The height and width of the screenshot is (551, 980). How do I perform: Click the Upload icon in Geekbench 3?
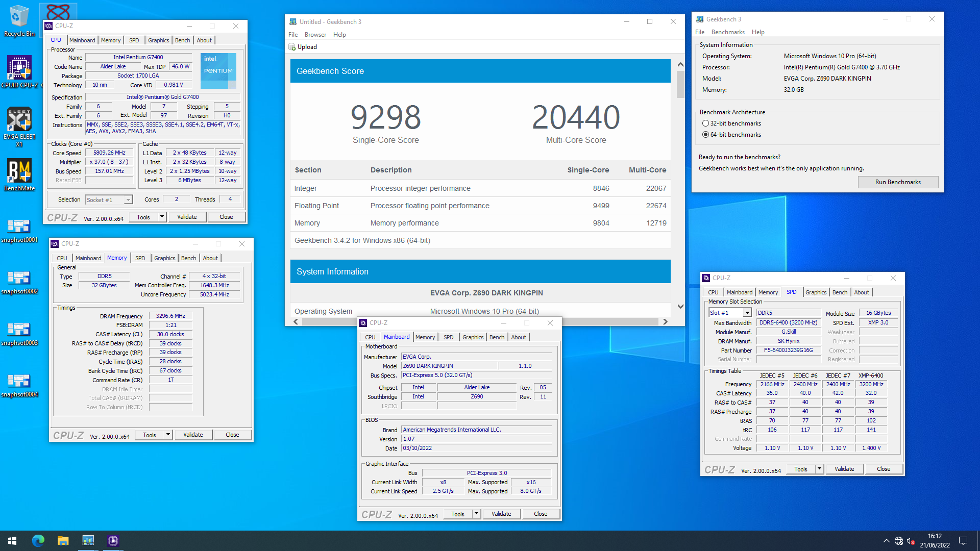tap(292, 47)
